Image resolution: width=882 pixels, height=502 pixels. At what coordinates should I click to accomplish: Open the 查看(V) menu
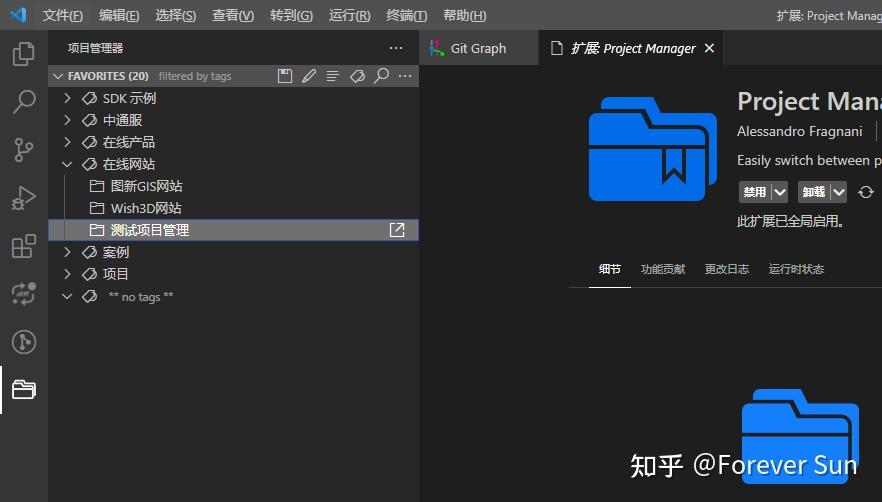tap(233, 15)
